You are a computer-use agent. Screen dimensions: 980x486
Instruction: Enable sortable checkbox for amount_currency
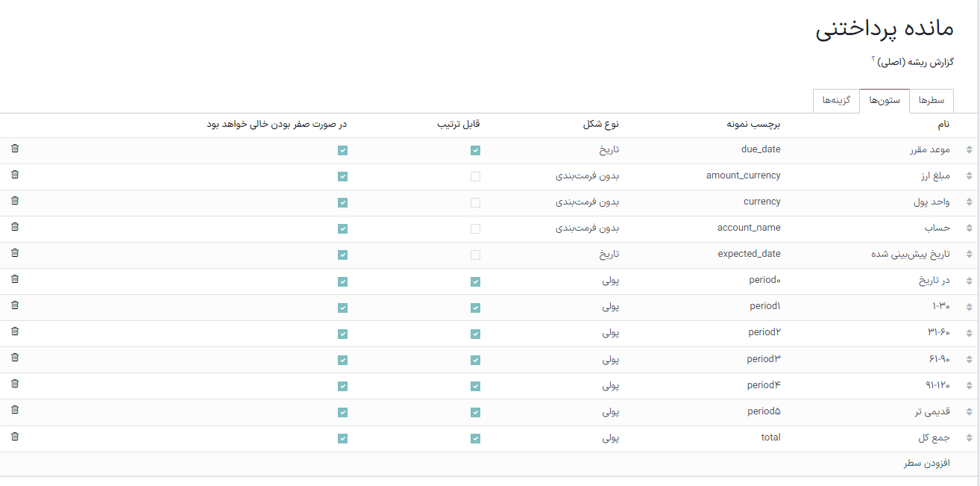[476, 177]
